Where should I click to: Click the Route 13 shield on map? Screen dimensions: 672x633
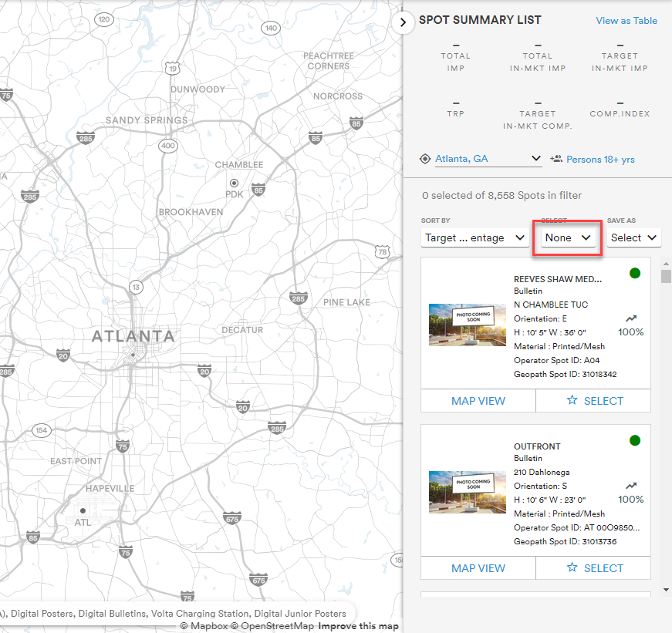click(136, 287)
